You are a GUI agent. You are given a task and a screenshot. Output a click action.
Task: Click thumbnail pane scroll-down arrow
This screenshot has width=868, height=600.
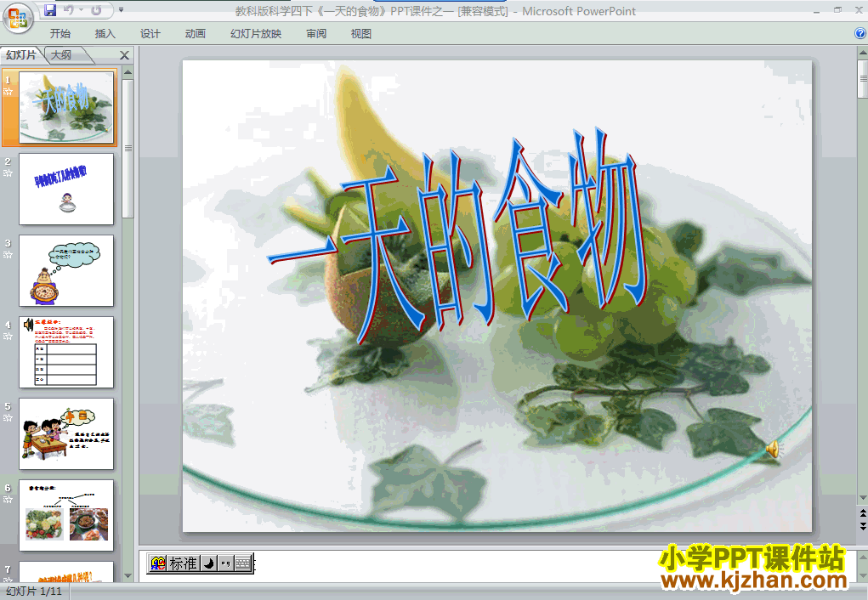pos(128,575)
